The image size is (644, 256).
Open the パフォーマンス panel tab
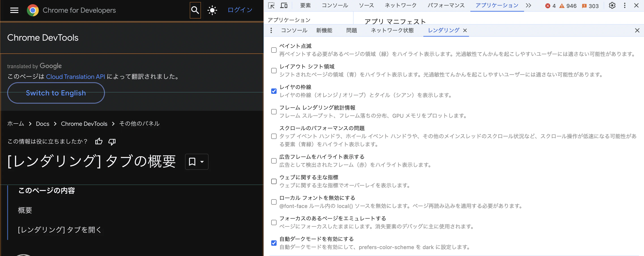pos(446,6)
